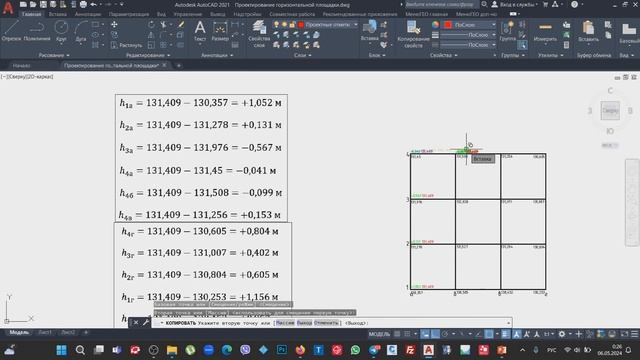Select the Move tool icon
The height and width of the screenshot is (360, 640).
[x=114, y=25]
